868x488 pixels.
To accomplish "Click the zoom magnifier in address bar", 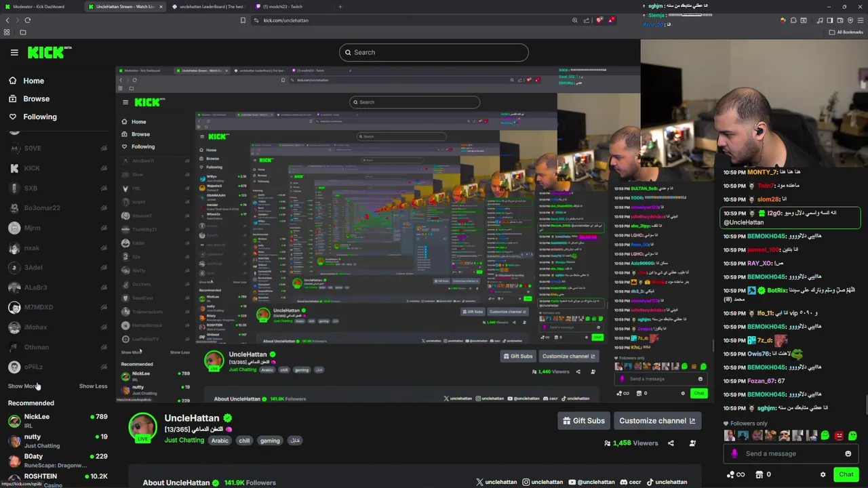I will tap(575, 20).
